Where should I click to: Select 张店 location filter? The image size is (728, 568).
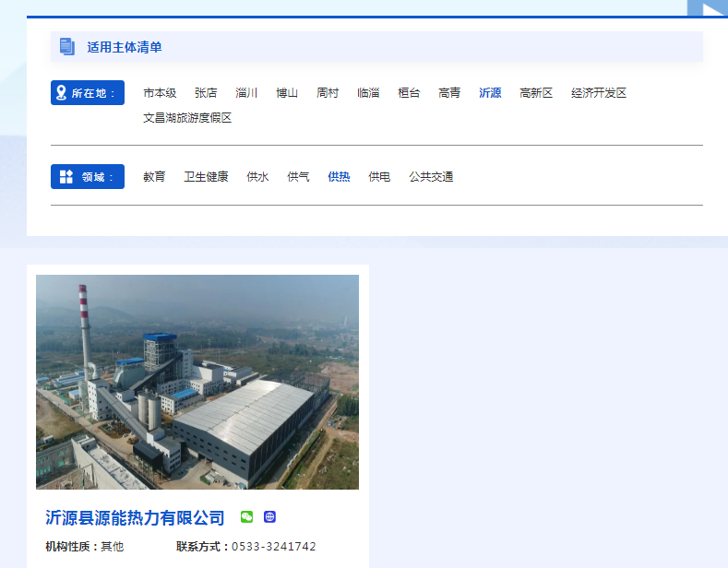[x=206, y=93]
